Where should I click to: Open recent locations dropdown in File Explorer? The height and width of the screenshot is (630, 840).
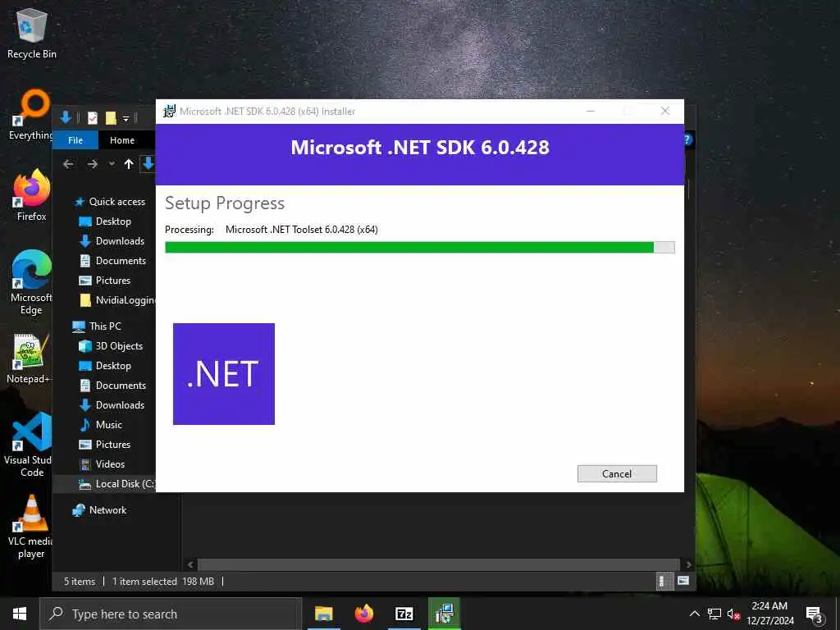tap(112, 164)
